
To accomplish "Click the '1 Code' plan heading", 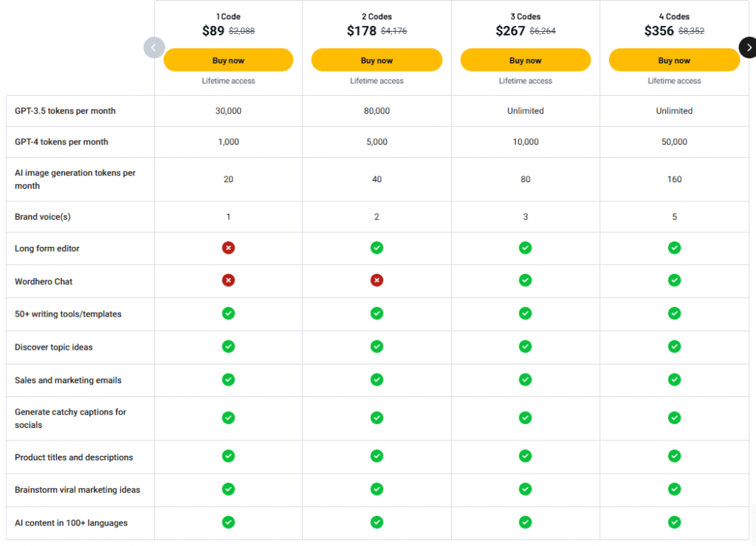I will click(228, 16).
